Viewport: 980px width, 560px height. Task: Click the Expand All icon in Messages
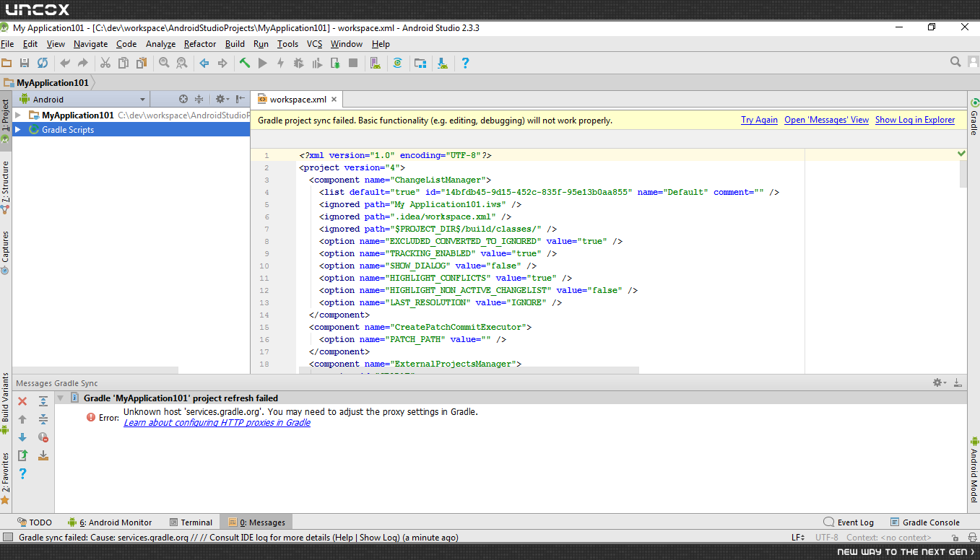(43, 401)
